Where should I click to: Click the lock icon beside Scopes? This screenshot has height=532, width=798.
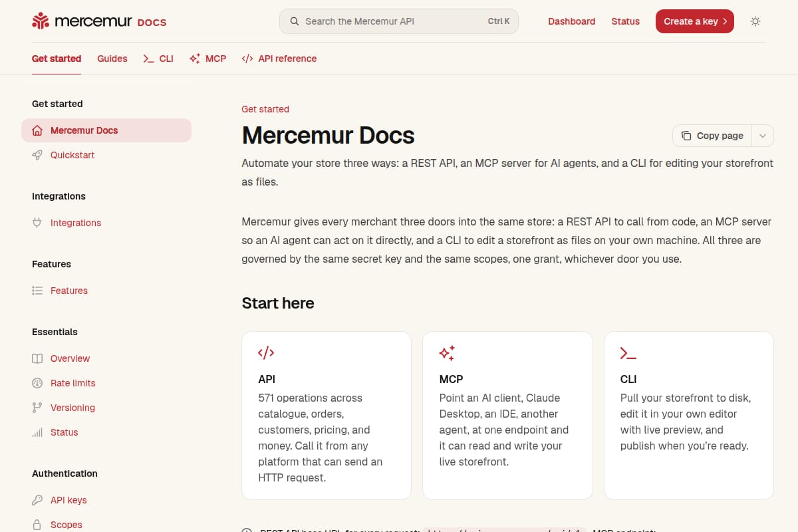click(37, 525)
